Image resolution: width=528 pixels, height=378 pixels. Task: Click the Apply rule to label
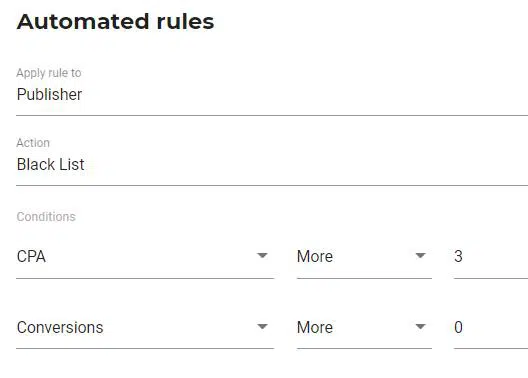(49, 73)
